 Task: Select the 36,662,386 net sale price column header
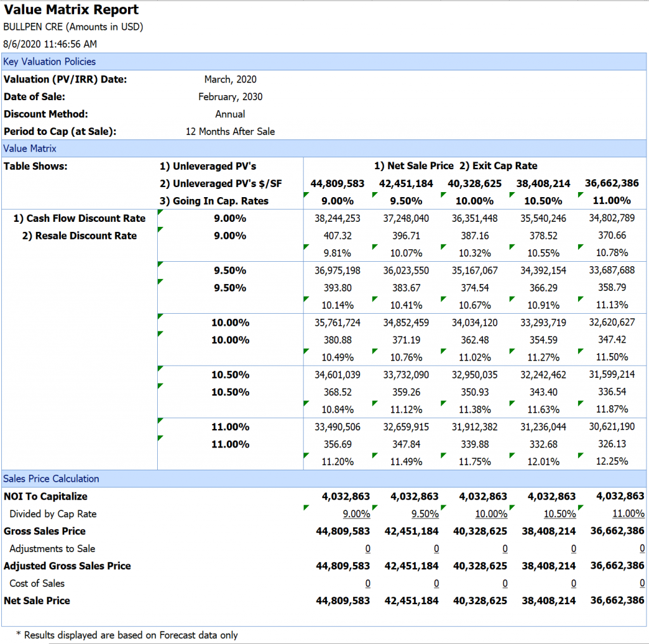tap(612, 183)
